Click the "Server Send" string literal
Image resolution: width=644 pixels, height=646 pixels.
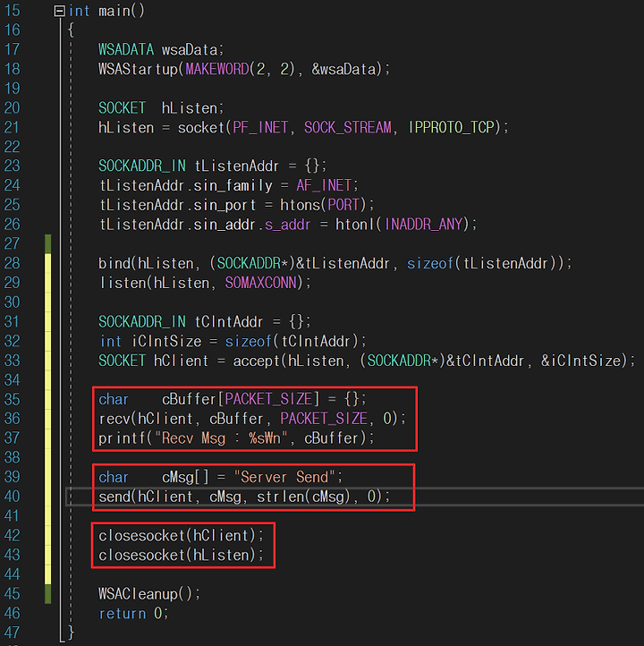click(285, 477)
